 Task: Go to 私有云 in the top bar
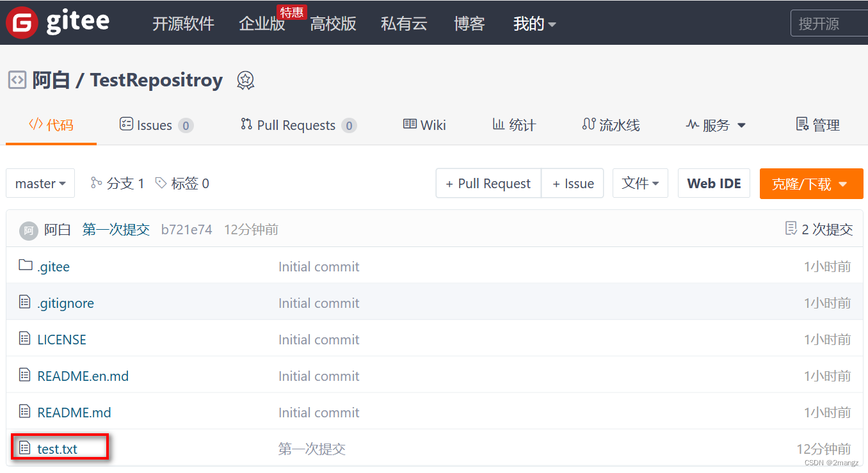[x=404, y=24]
